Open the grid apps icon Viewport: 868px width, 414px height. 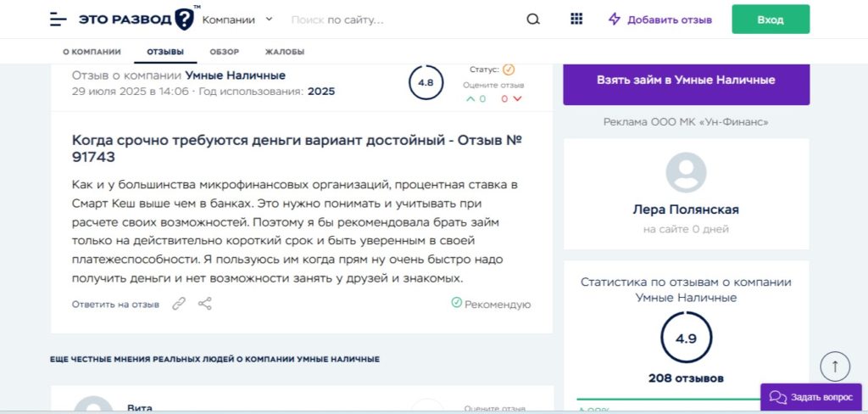(576, 19)
